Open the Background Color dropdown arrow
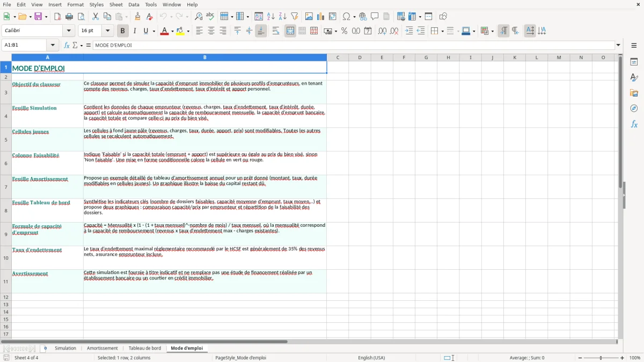This screenshot has height=362, width=644. point(188,31)
